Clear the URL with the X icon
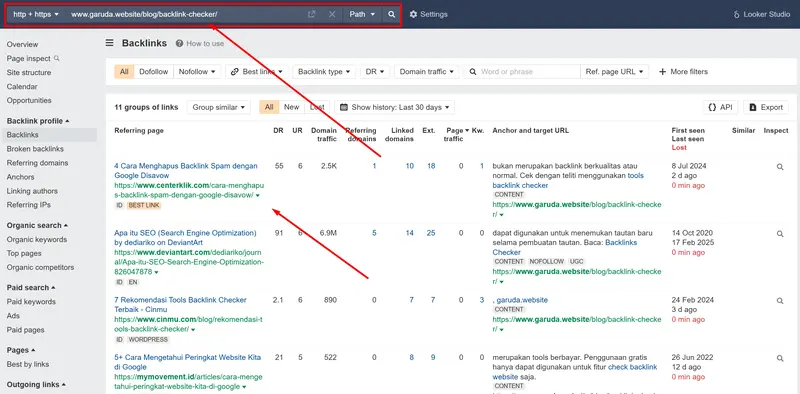 point(332,14)
